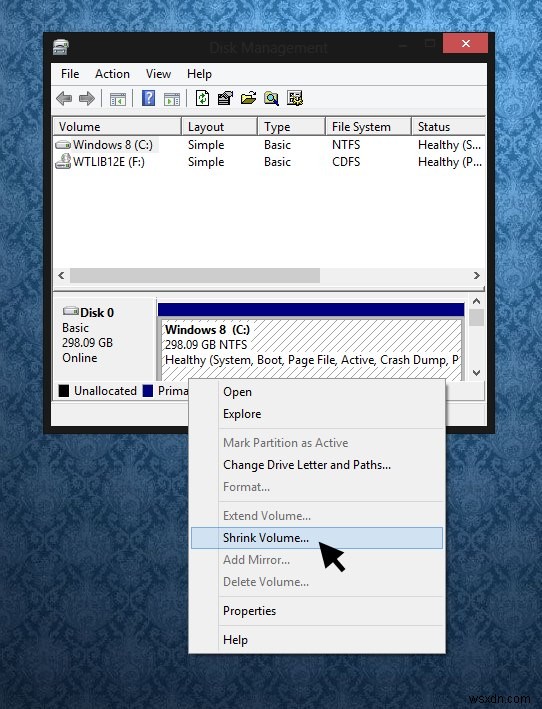The image size is (542, 709).
Task: Sort by the Type column header
Action: [x=291, y=127]
